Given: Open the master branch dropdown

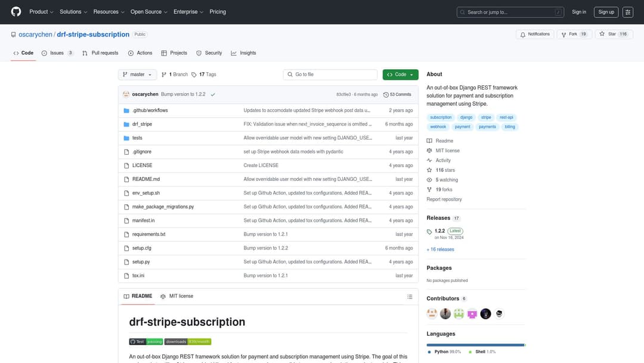Looking at the screenshot, I should [x=137, y=75].
